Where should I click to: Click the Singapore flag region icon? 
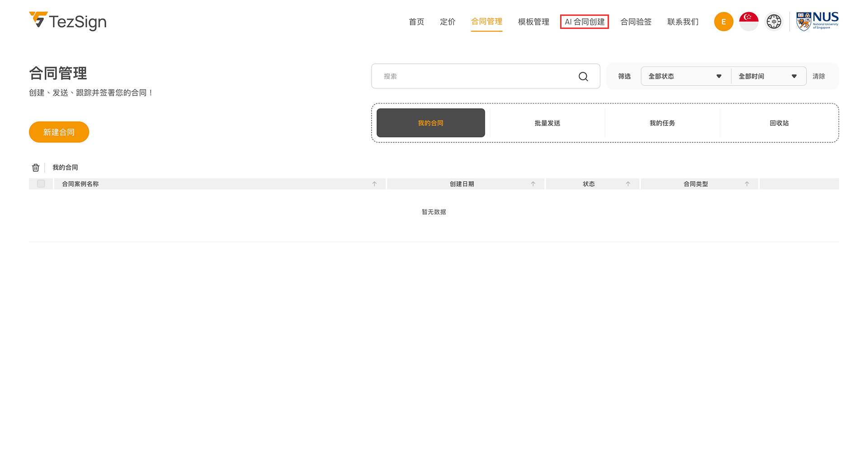[x=749, y=22]
